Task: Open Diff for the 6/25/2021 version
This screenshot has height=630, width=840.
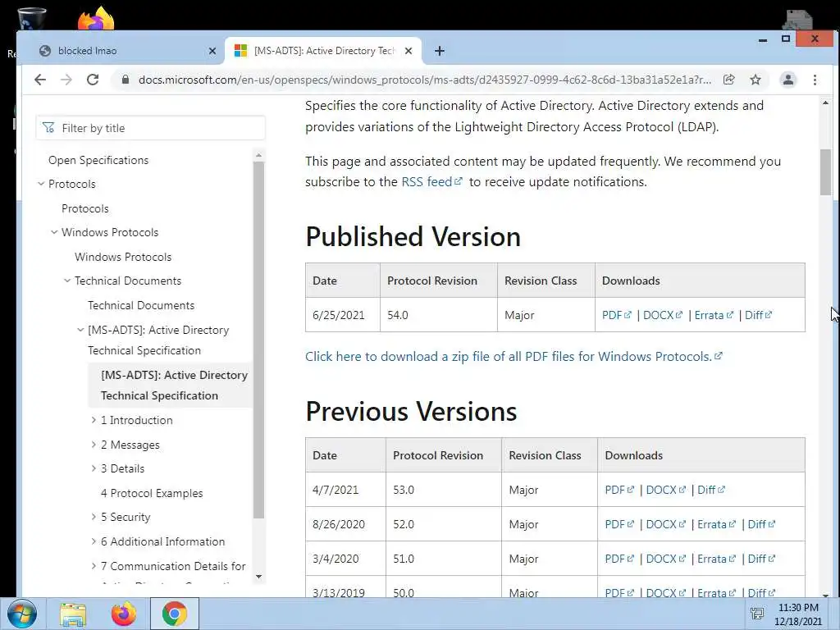Action: click(758, 315)
